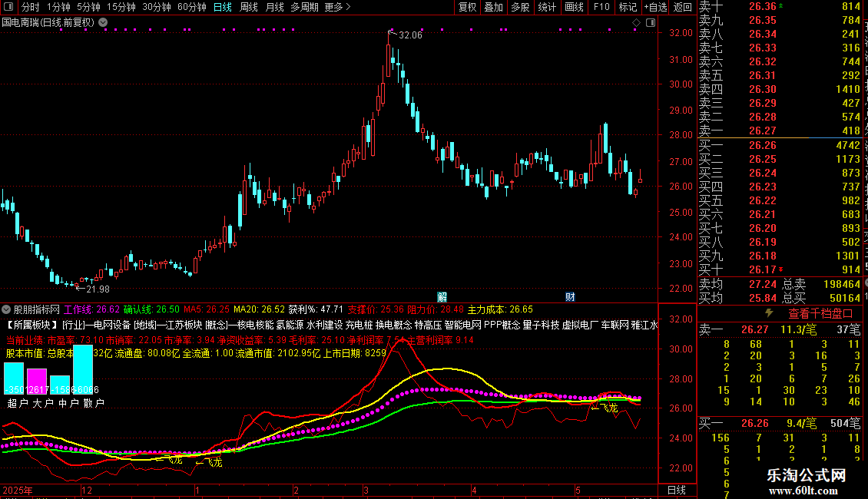This screenshot has height=499, width=868.
Task: Click the 大户 magenta bar
Action: pos(37,382)
